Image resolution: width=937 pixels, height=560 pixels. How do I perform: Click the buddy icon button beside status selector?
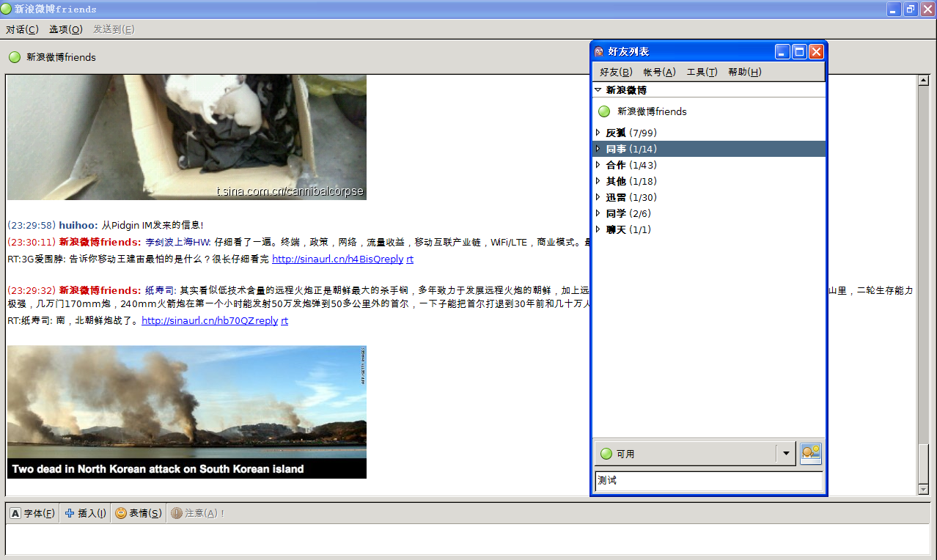[x=810, y=453]
